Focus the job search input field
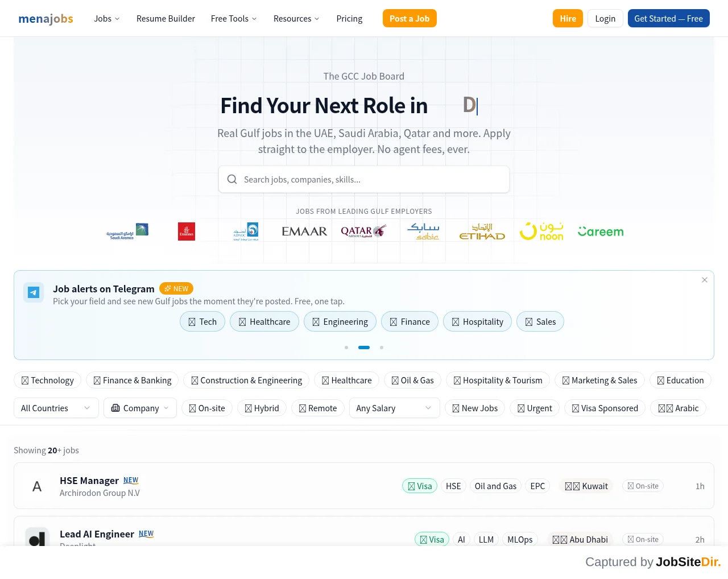Image resolution: width=728 pixels, height=579 pixels. coord(364,179)
